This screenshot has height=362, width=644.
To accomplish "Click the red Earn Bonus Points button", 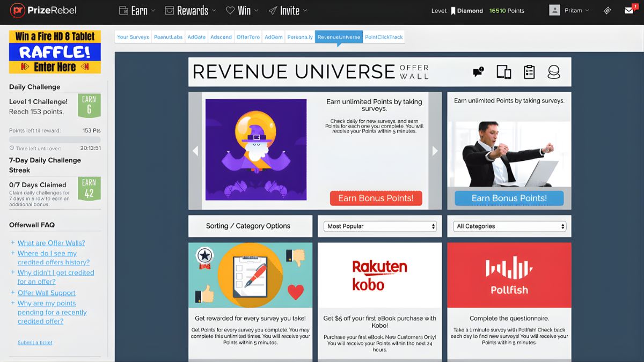I will click(x=376, y=198).
